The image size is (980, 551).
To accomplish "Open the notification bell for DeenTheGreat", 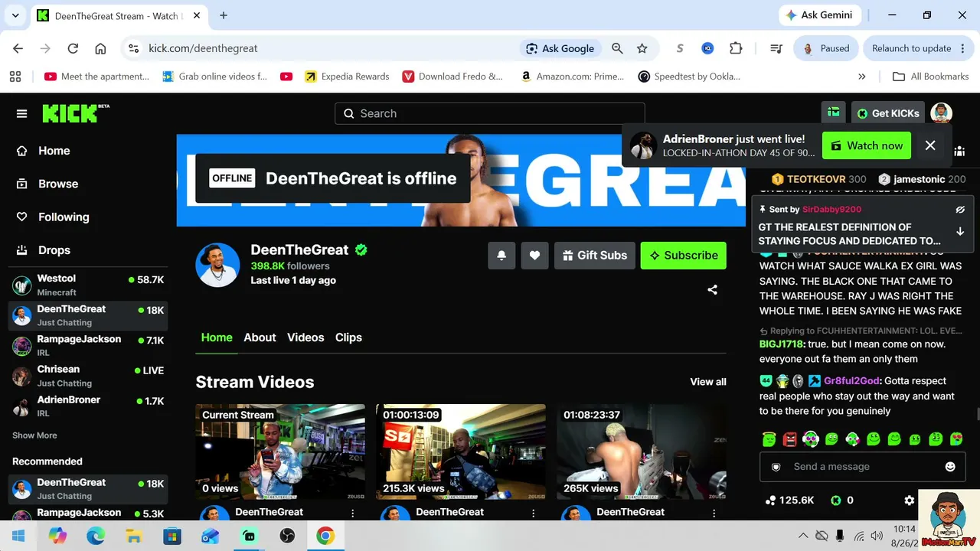I will click(501, 256).
